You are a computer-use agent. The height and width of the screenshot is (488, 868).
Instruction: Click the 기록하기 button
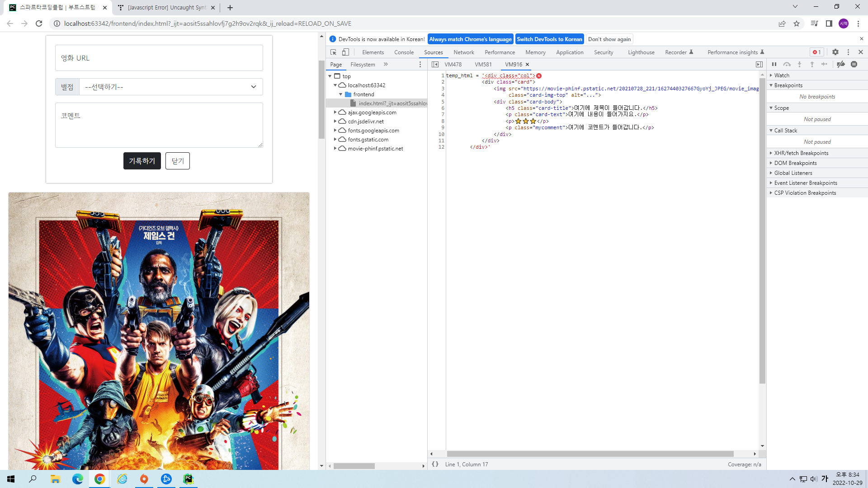[142, 161]
